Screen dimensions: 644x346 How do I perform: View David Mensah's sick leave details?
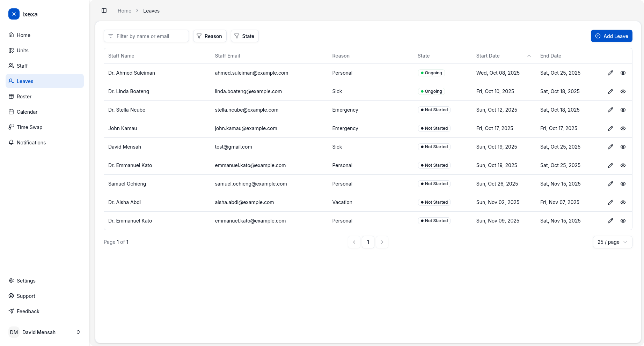coord(623,147)
